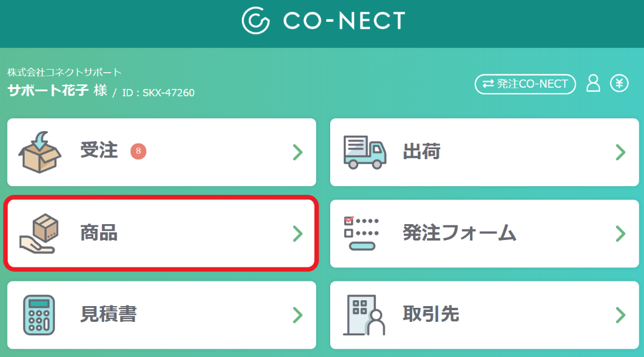Open the yen billing icon

[x=619, y=83]
